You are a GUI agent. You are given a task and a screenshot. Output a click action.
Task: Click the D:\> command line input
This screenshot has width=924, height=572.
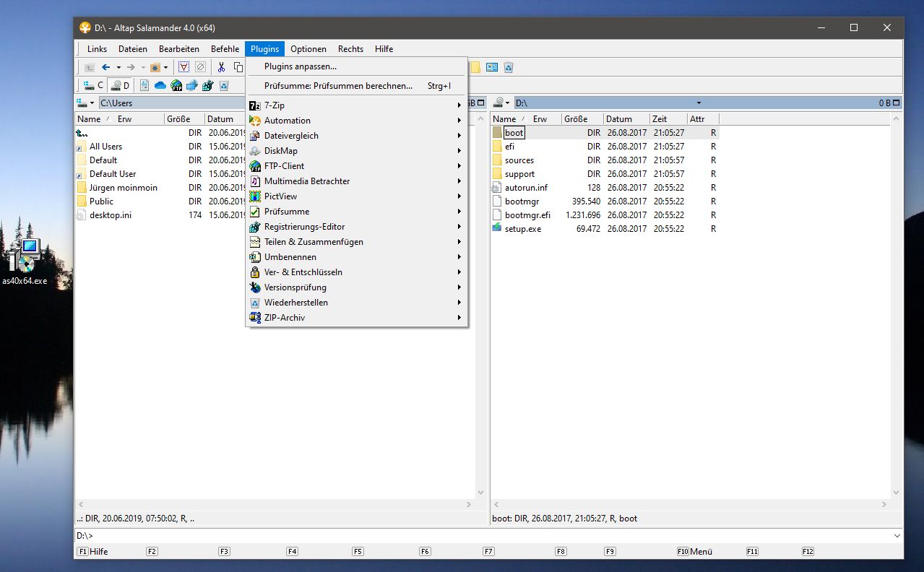pos(494,536)
